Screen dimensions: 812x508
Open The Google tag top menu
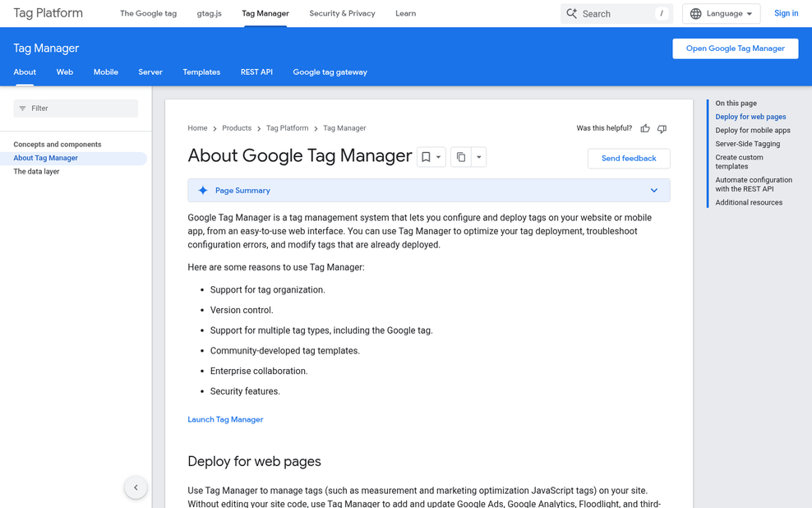(x=148, y=13)
